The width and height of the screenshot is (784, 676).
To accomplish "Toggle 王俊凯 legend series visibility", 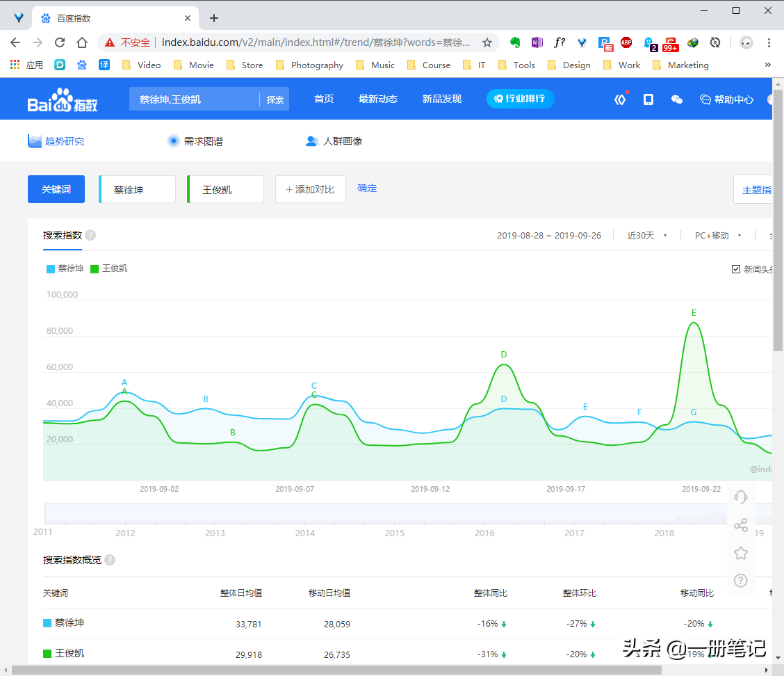I will (109, 268).
